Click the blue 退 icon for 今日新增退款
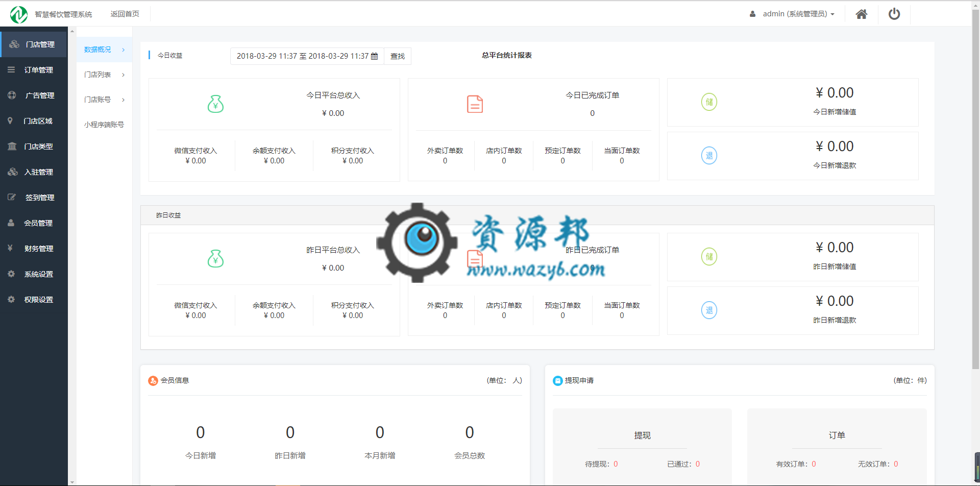Screen dimensions: 980x486 709,156
